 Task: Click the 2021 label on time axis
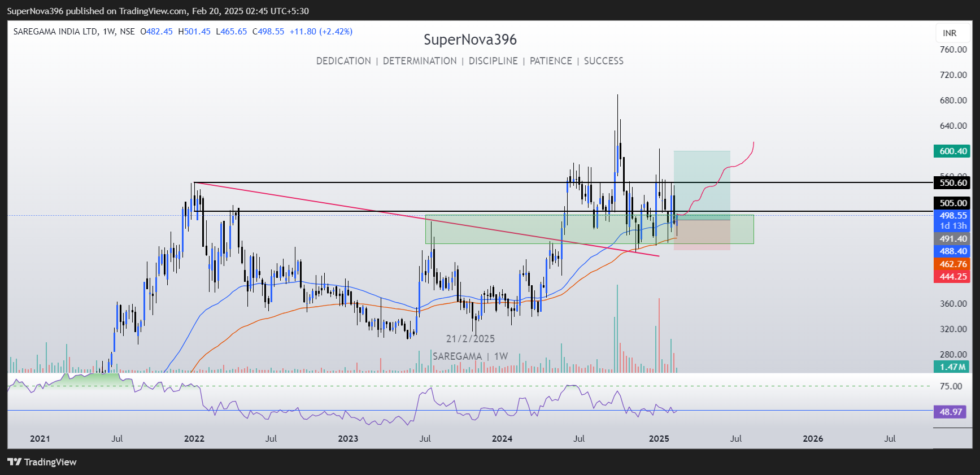40,438
